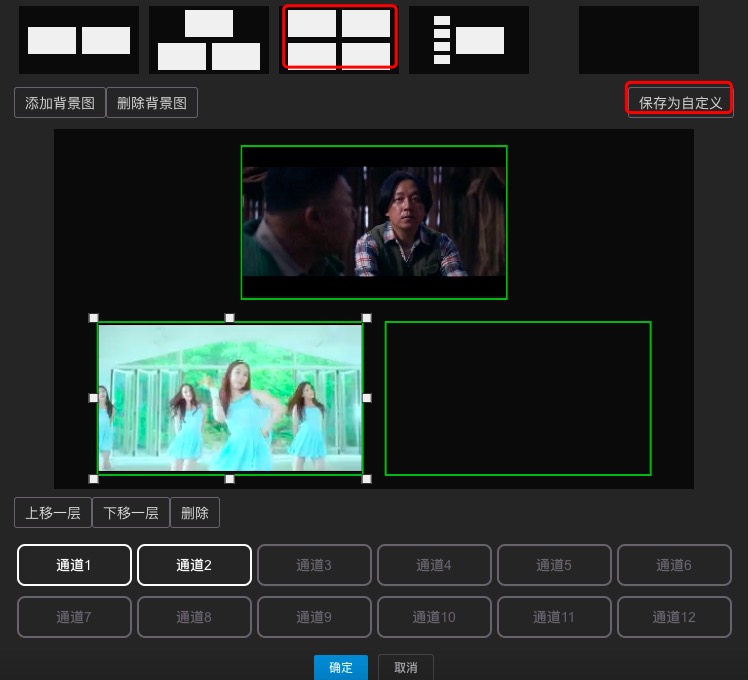This screenshot has width=748, height=680.
Task: Select the dancing girls video window
Action: tap(230, 398)
